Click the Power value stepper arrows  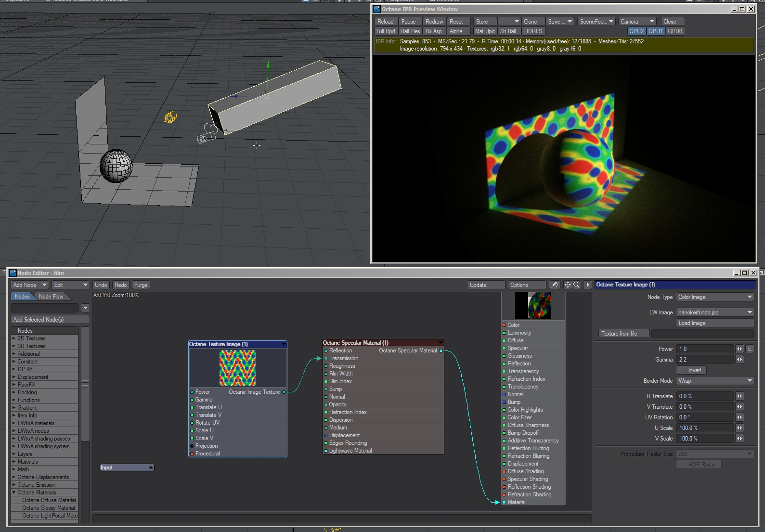pos(739,349)
